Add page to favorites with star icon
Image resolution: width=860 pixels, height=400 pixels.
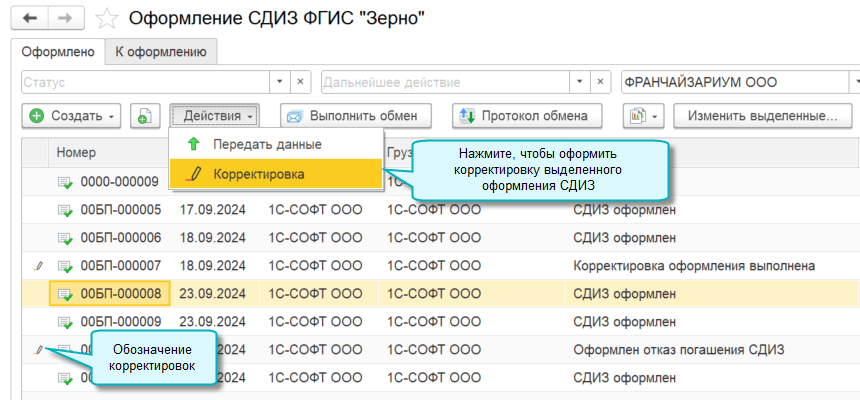coord(106,19)
